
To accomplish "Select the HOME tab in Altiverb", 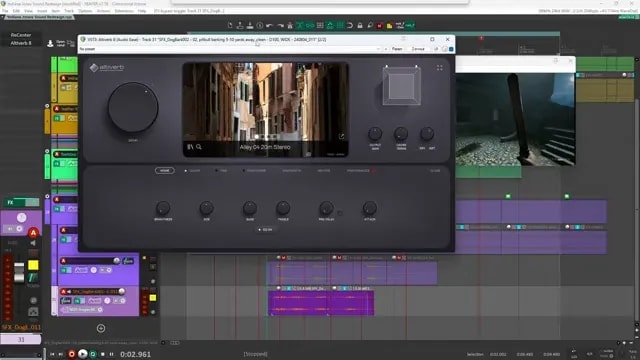I will click(164, 171).
